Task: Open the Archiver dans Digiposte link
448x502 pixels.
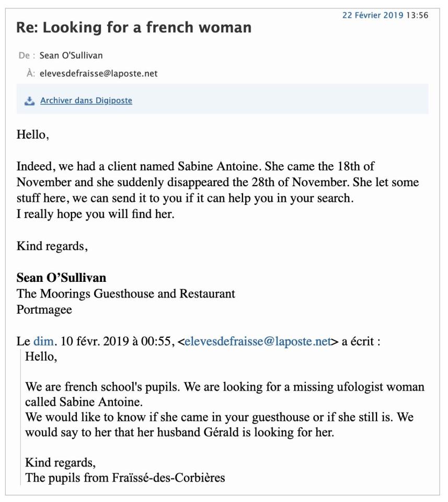Action: tap(86, 100)
